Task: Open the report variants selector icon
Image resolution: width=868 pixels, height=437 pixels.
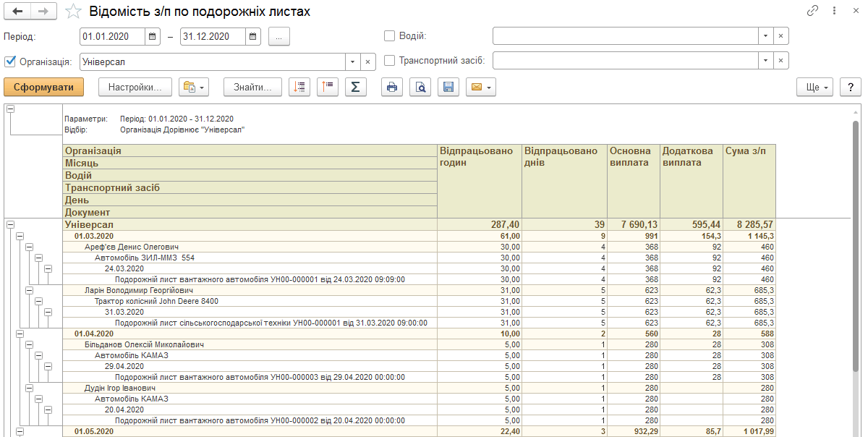Action: pos(193,87)
